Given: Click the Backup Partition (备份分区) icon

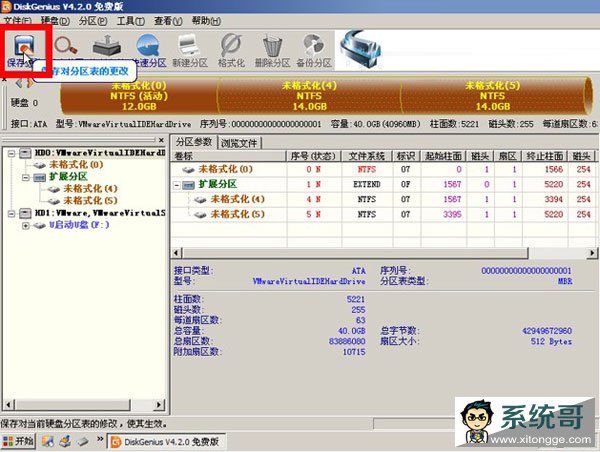Looking at the screenshot, I should [x=314, y=51].
